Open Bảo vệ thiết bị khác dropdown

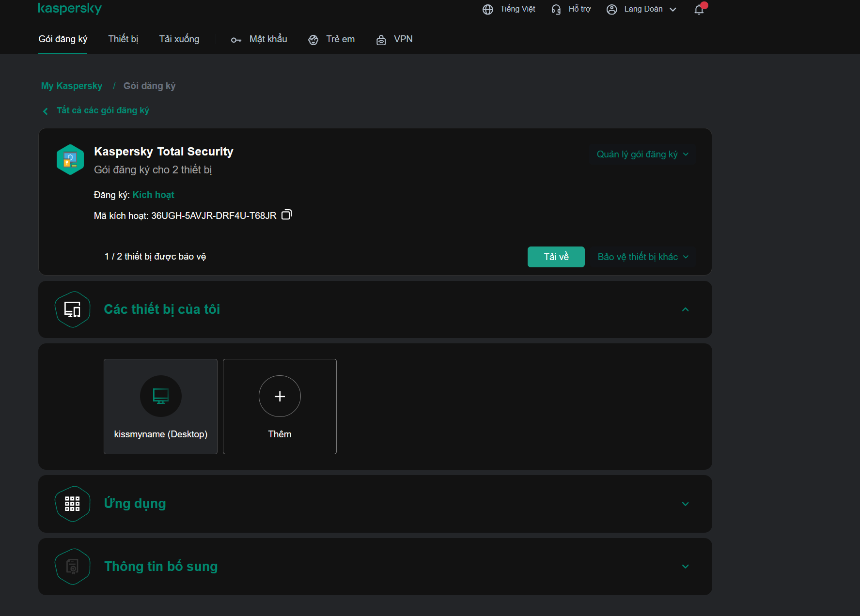(x=643, y=257)
